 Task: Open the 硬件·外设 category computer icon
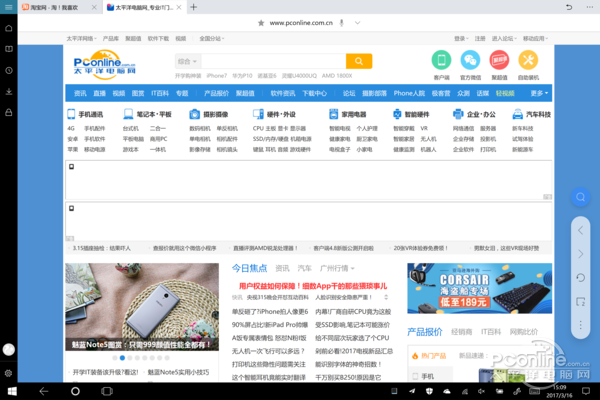(258, 114)
